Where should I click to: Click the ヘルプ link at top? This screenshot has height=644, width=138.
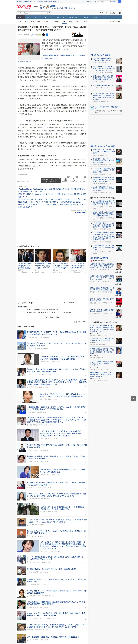(94, 2)
